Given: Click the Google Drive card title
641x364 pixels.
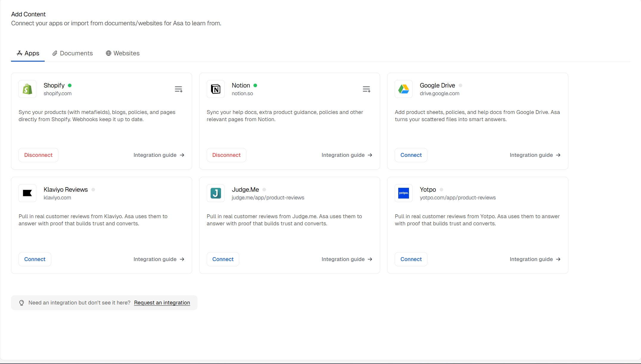Looking at the screenshot, I should [438, 85].
